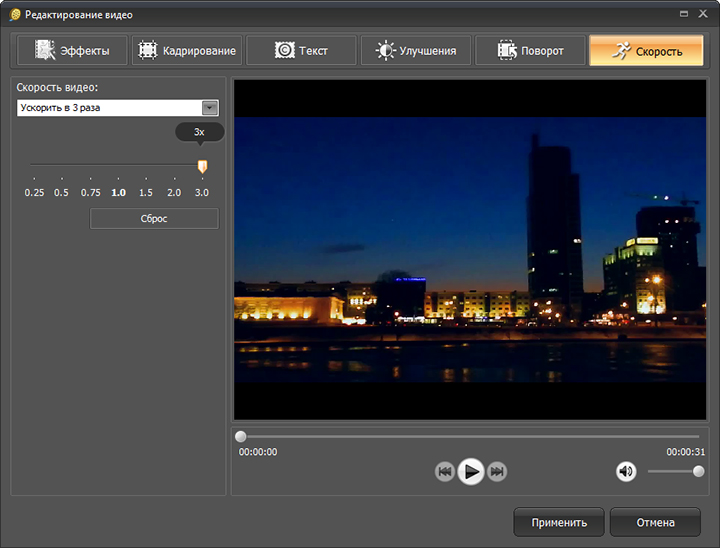Open the video speed dropdown arrow
Viewport: 720px width, 548px height.
(x=210, y=108)
